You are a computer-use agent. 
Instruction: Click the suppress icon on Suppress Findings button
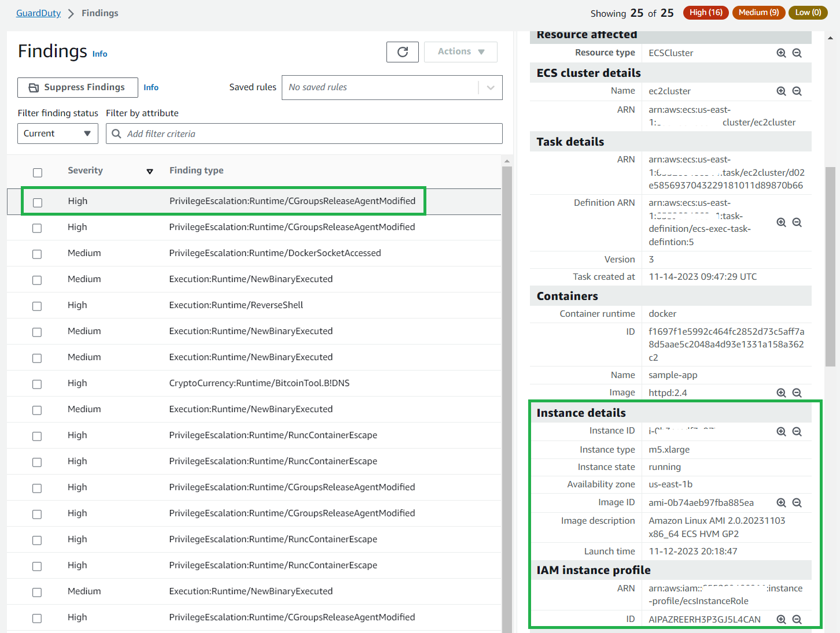click(33, 87)
